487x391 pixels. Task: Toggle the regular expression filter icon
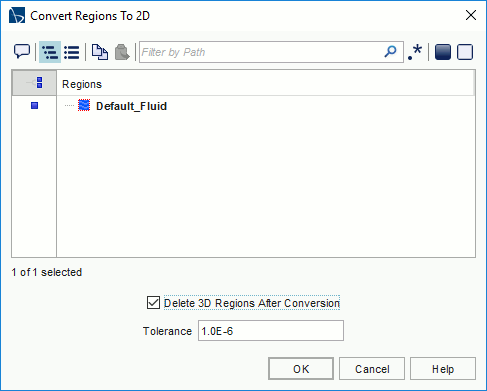click(415, 52)
